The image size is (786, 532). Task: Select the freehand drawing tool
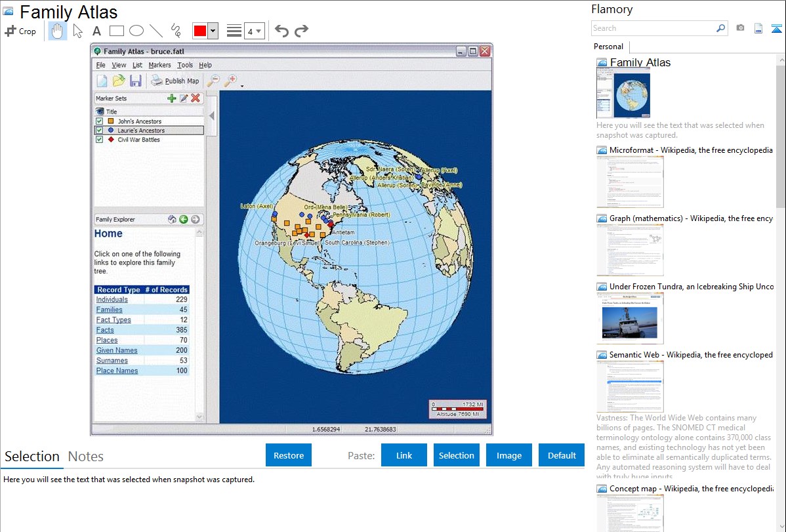tap(176, 31)
